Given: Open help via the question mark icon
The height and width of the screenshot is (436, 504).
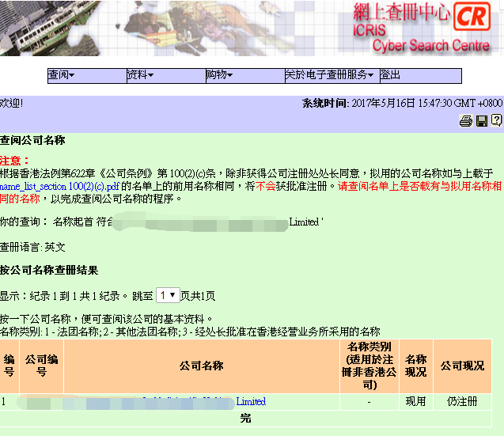Looking at the screenshot, I should point(496,121).
